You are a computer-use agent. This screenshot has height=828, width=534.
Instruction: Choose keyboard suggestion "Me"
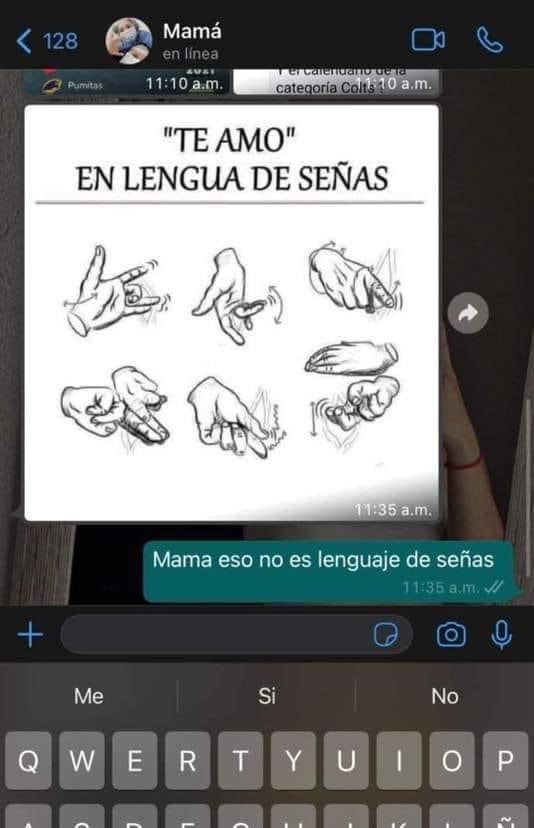[89, 696]
